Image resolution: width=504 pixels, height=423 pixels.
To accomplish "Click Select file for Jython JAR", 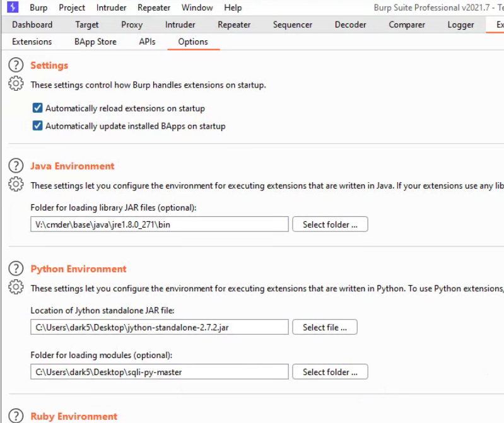I will [325, 327].
